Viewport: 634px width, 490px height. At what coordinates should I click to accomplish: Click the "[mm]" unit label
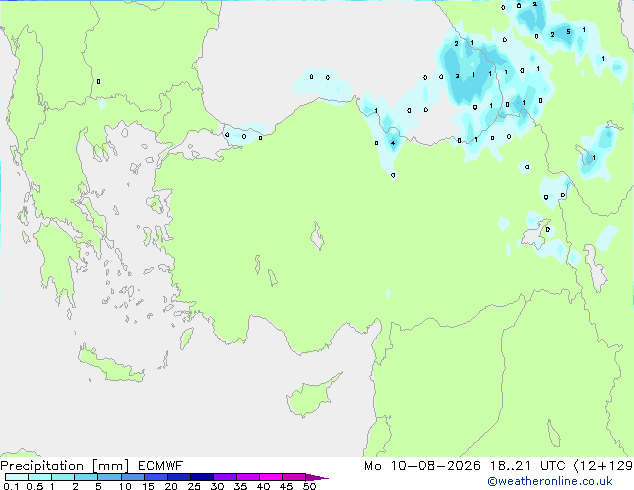110,466
